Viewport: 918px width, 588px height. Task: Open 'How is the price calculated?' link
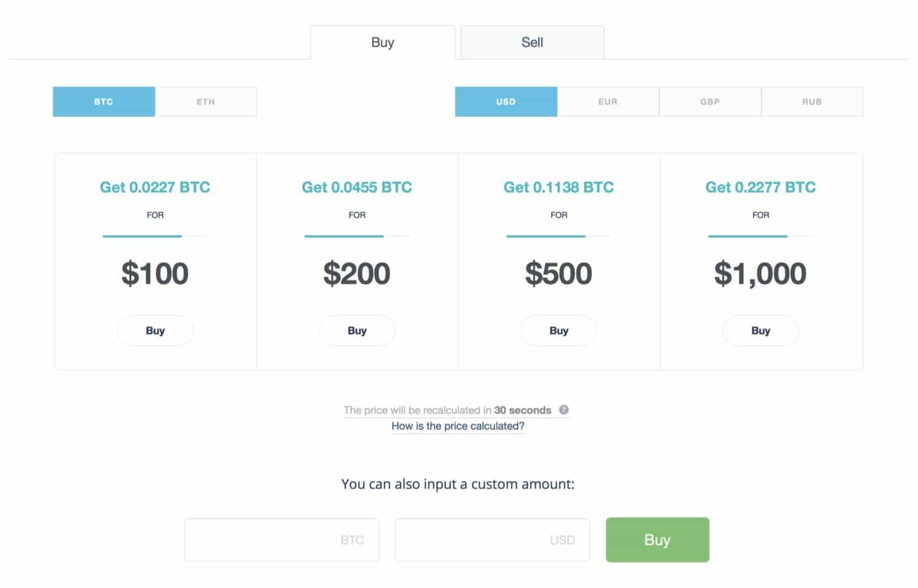click(458, 426)
